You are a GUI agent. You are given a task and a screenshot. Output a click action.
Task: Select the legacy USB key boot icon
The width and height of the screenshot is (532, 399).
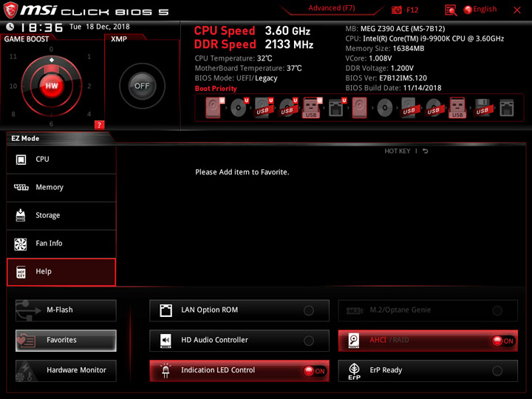click(x=457, y=108)
